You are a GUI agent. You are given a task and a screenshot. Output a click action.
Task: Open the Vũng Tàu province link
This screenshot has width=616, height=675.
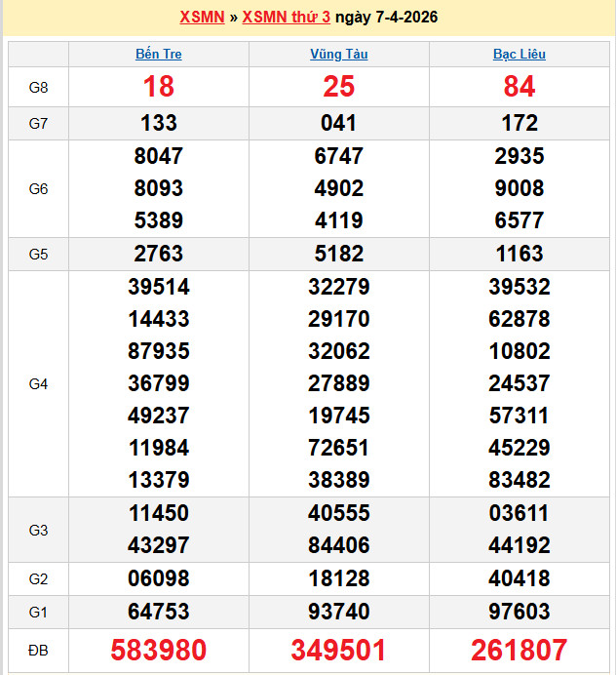(338, 55)
